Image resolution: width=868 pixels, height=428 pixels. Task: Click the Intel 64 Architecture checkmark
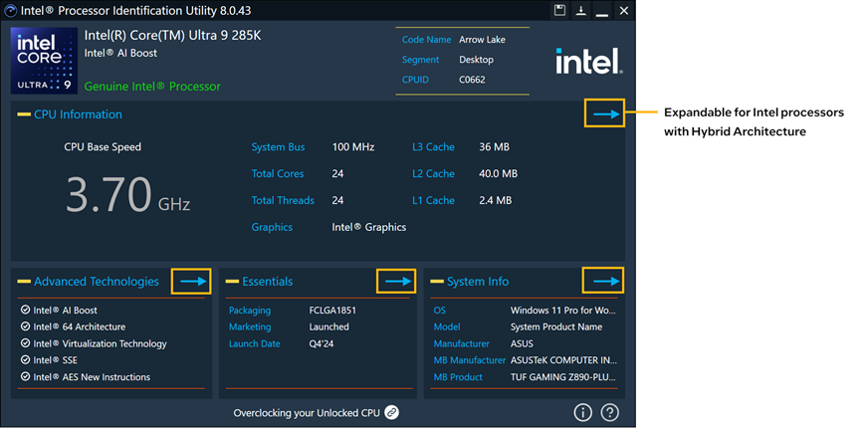[25, 326]
